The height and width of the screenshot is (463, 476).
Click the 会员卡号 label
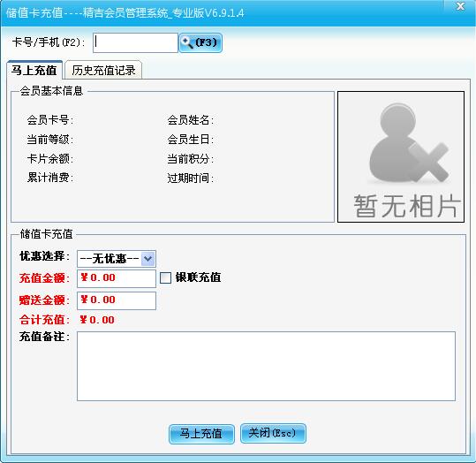(49, 120)
